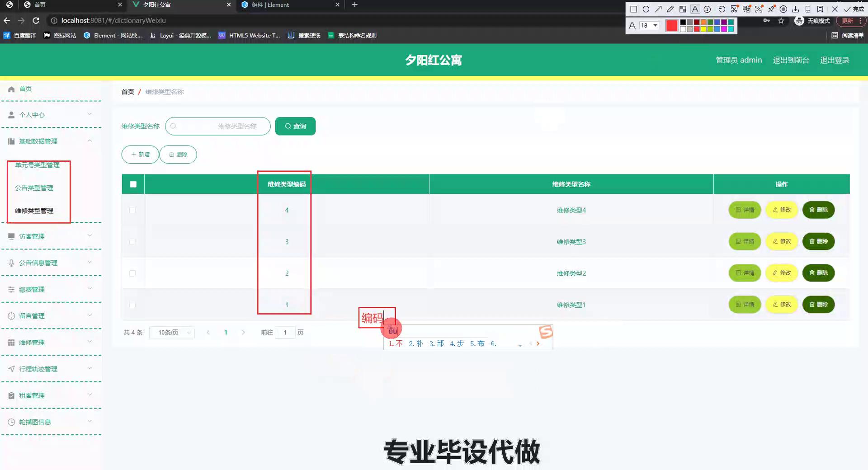Screen dimensions: 868x470
Task: Choose the mosaic blur tool
Action: 683,9
